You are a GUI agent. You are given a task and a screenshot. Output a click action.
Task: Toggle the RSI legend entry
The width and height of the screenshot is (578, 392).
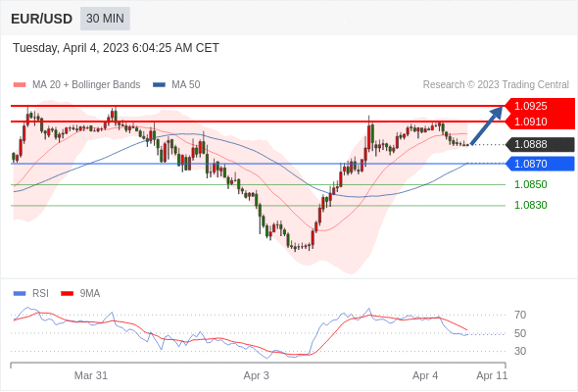[31, 294]
